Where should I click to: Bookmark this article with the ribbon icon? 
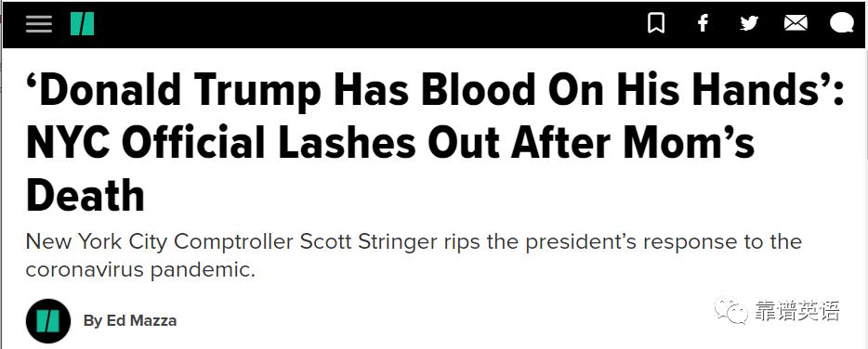point(656,23)
